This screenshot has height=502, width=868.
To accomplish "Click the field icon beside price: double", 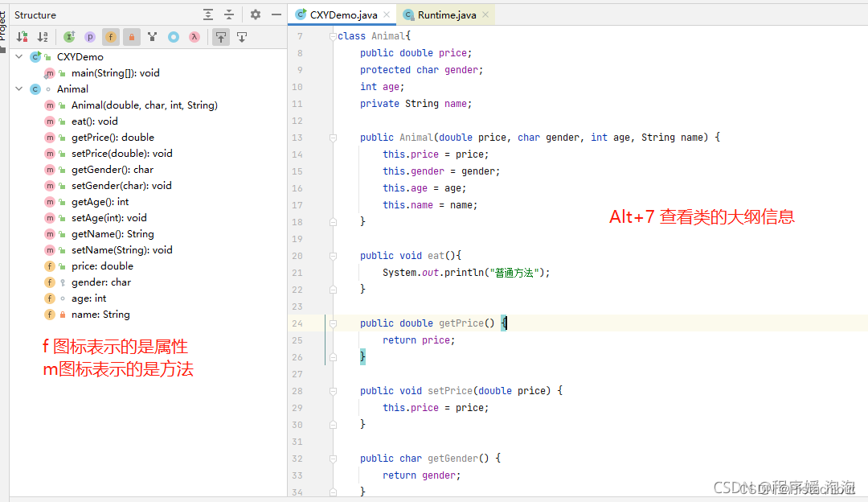I will click(x=50, y=265).
